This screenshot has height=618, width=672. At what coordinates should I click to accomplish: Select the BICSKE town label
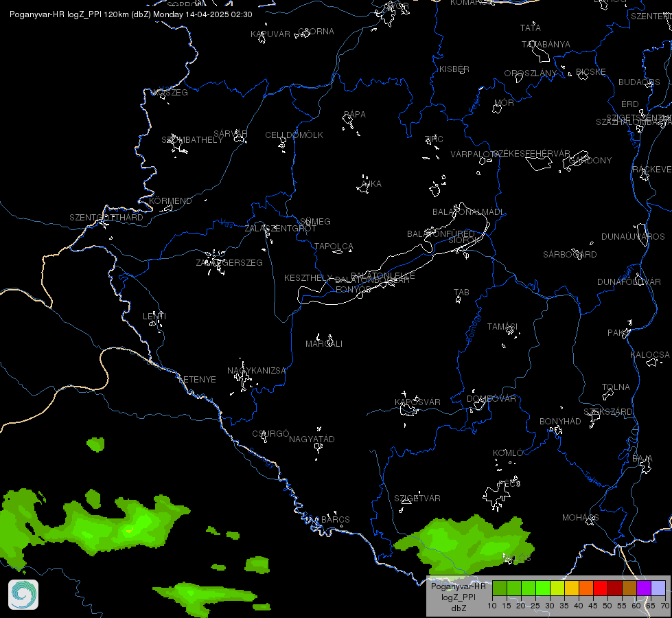(590, 71)
